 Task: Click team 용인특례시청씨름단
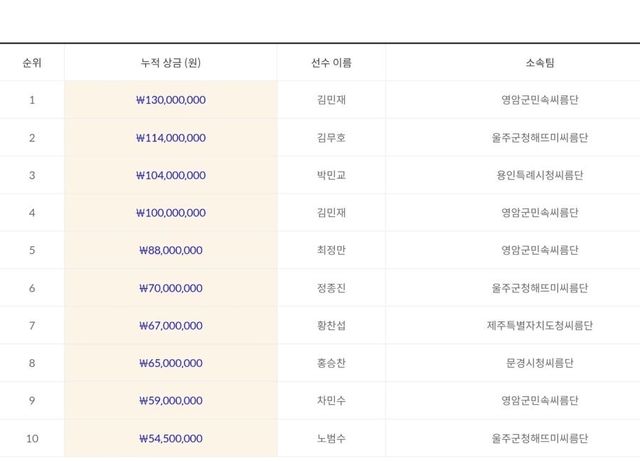(540, 175)
